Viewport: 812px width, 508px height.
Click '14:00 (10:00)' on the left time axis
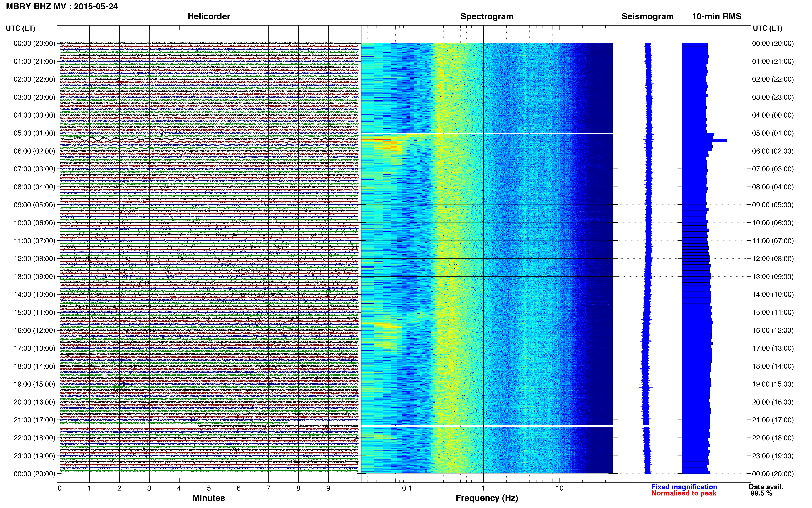click(x=34, y=295)
